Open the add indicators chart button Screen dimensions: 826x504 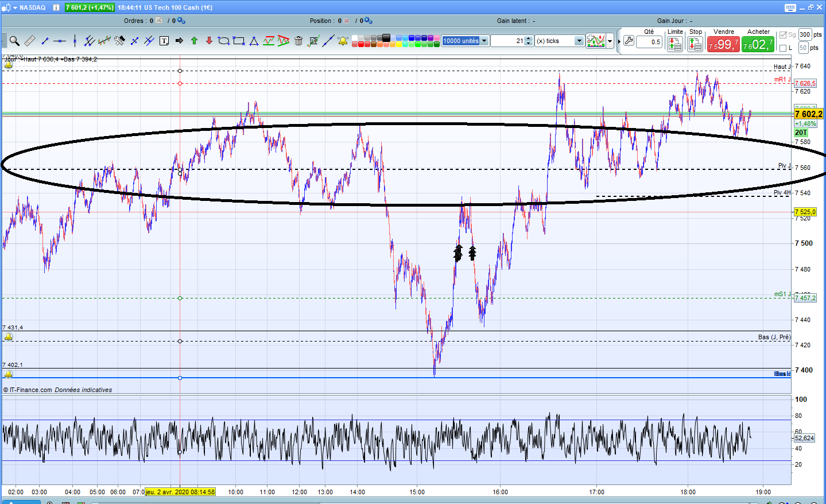[x=596, y=41]
